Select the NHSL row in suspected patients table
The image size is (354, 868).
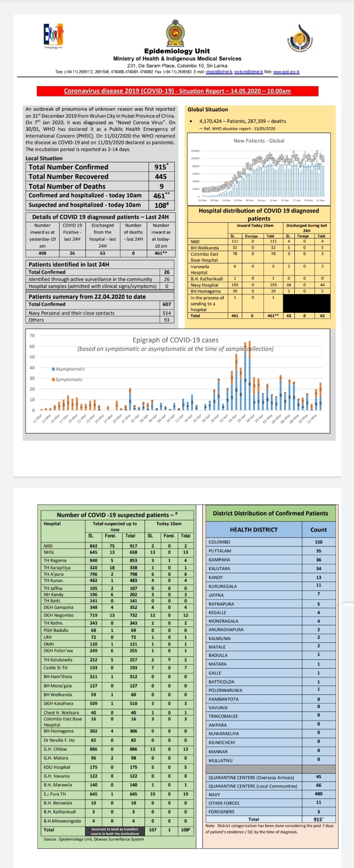(x=117, y=552)
